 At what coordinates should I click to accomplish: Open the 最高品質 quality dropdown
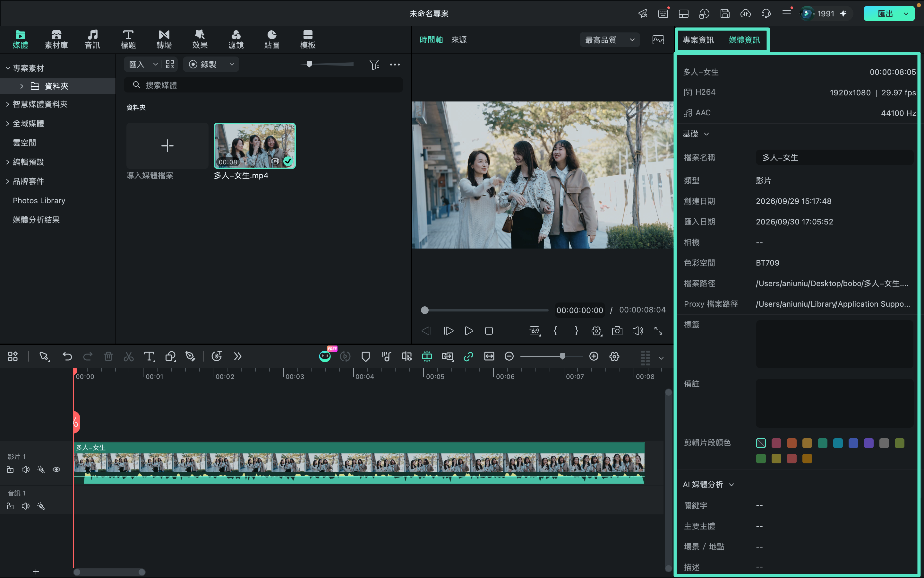(x=610, y=40)
